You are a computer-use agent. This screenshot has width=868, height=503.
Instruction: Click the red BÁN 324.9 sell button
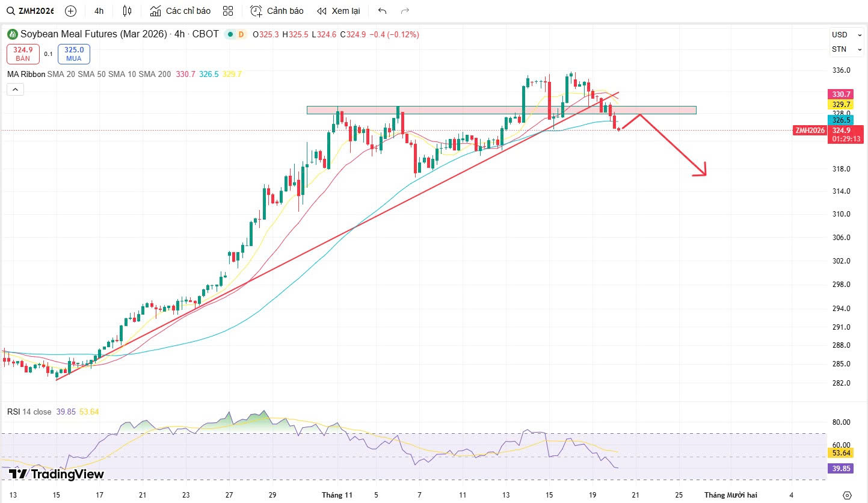point(23,54)
